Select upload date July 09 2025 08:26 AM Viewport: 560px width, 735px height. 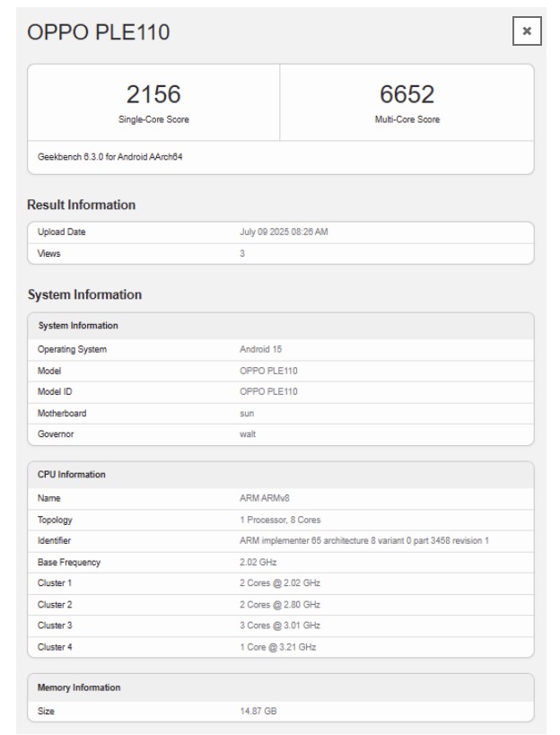click(284, 232)
